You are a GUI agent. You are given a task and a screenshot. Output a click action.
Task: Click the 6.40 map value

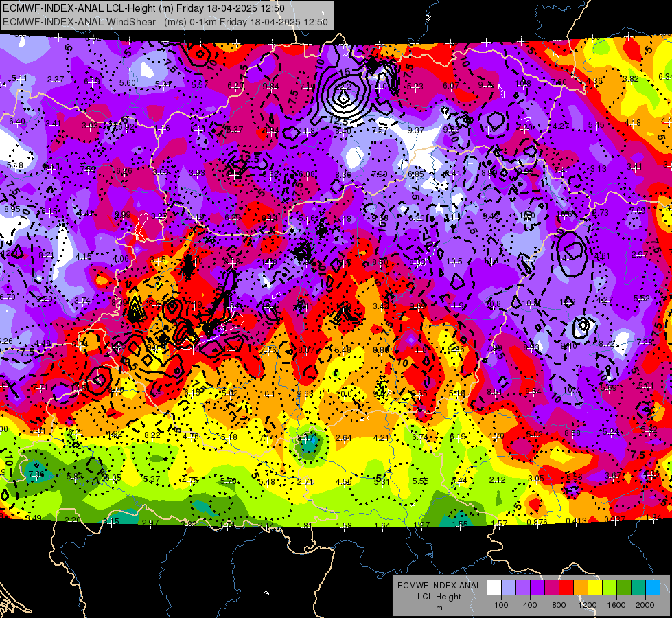17,122
